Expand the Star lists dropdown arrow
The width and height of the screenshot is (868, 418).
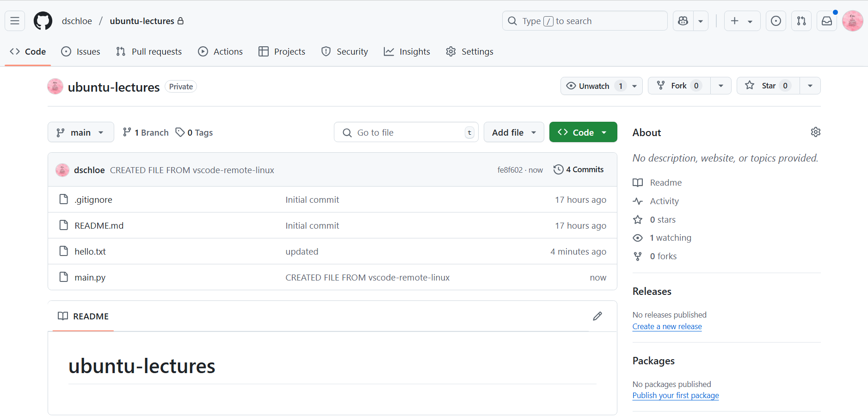coord(810,86)
